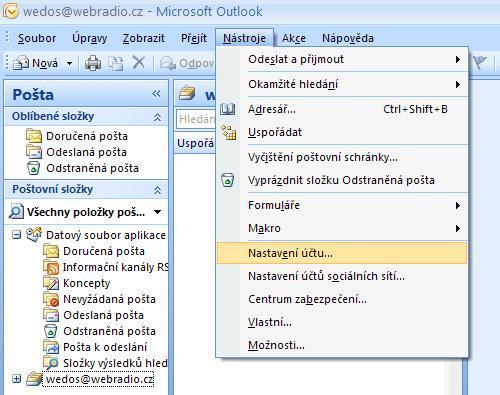500x395 pixels.
Task: Open Odstraněná pošta under Datový soubor
Action: pyautogui.click(x=109, y=331)
